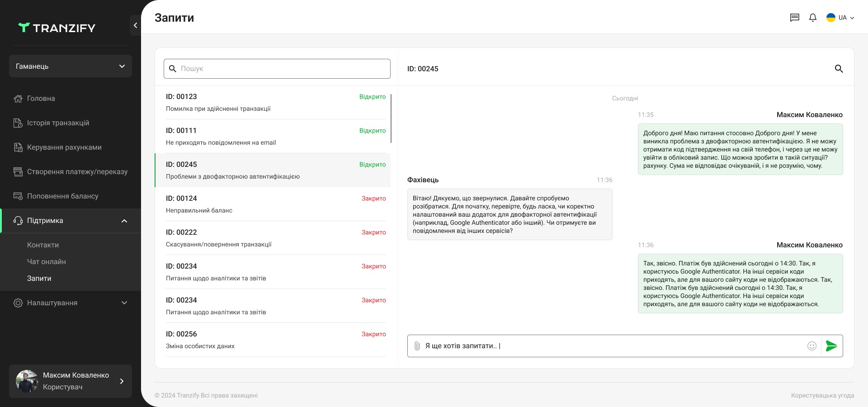The image size is (868, 407).
Task: Click Фахівець sender name
Action: [x=423, y=180]
